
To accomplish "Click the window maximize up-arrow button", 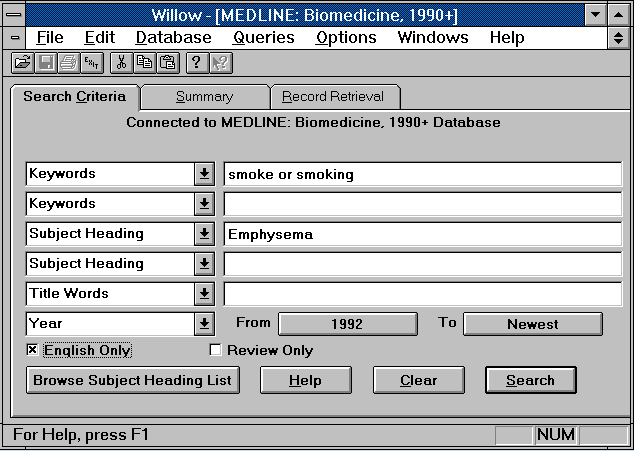I will tap(618, 15).
